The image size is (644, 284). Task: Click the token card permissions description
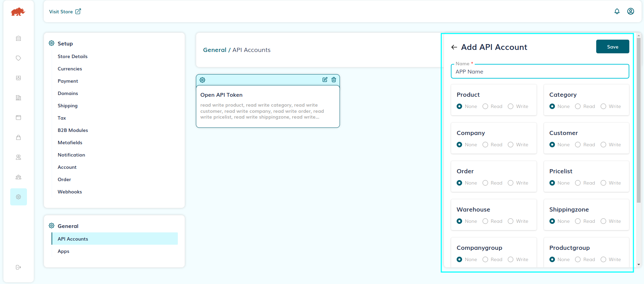tap(262, 111)
